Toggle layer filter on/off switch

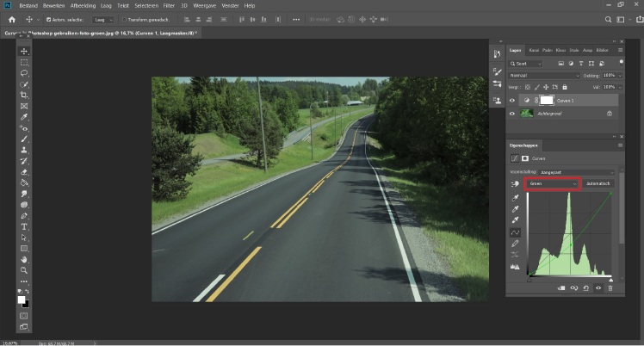(622, 62)
